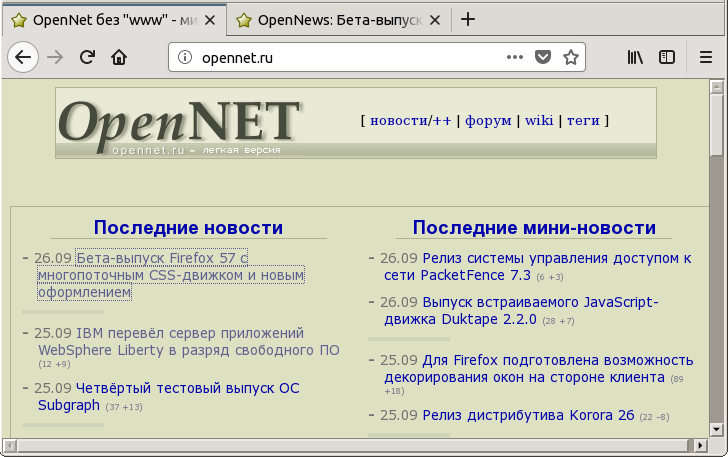Viewport: 728px width, 457px height.
Task: Open the 'новости' link in header
Action: pos(399,121)
